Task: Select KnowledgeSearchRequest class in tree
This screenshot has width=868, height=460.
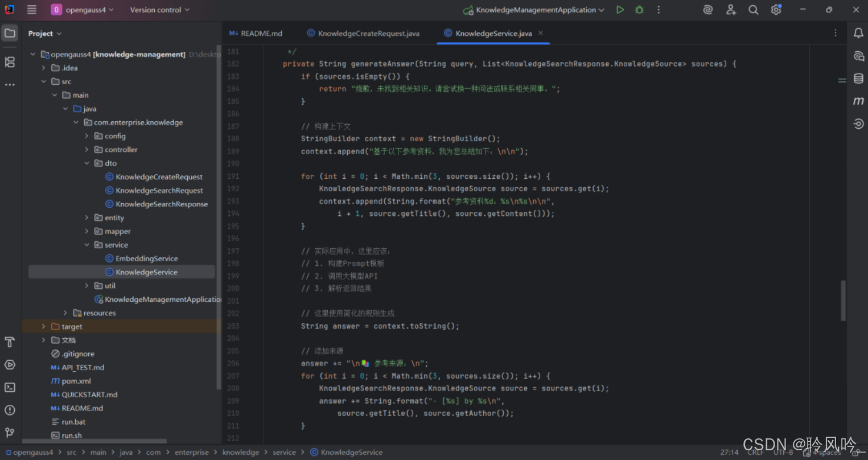Action: tap(154, 191)
